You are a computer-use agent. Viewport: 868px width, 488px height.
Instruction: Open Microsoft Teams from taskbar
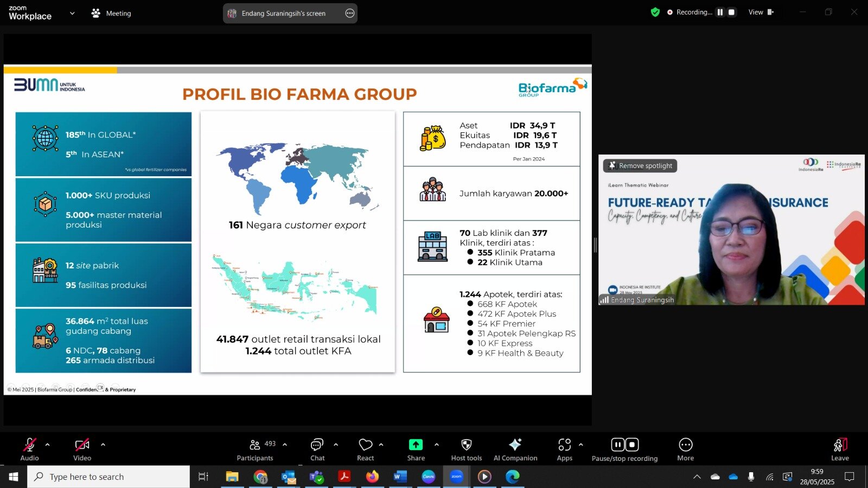[x=316, y=477]
